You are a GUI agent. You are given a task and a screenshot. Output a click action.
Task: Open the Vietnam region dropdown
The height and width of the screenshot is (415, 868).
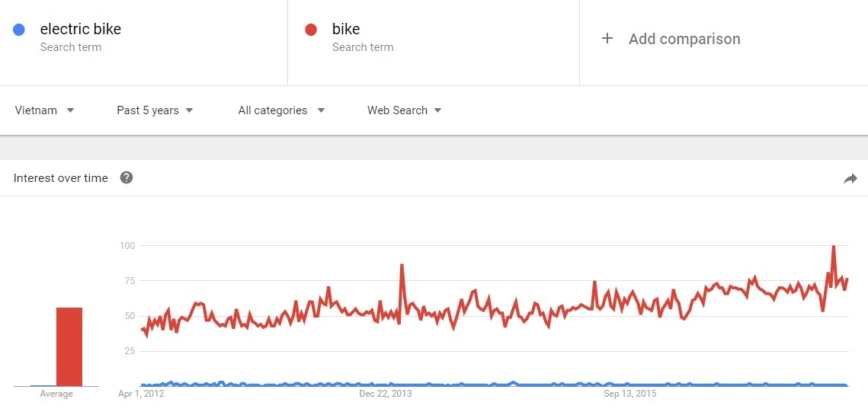click(x=44, y=110)
